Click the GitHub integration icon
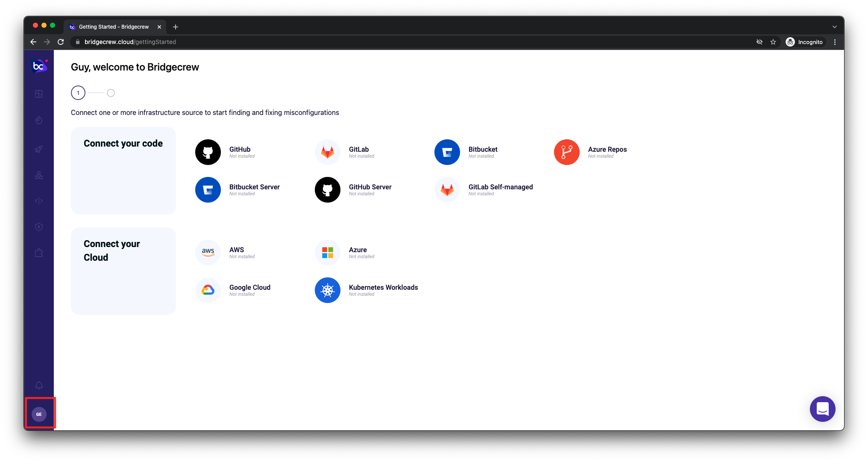The width and height of the screenshot is (868, 462). point(208,152)
